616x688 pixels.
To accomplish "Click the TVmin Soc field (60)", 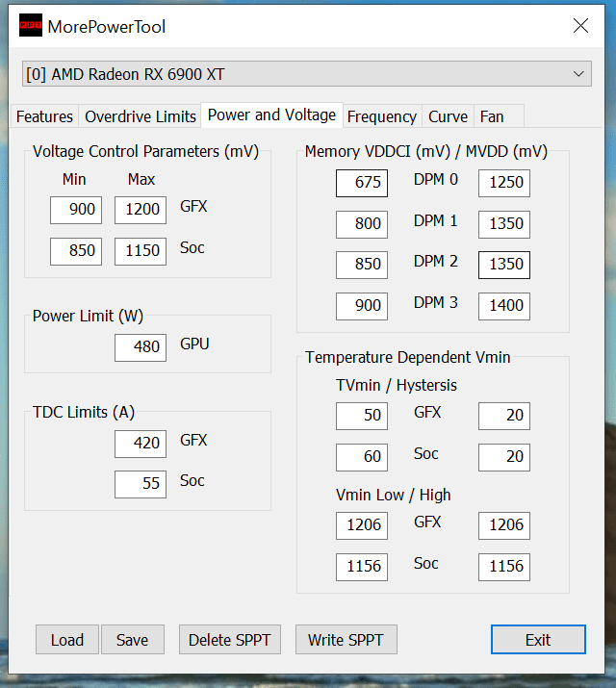I will pos(362,458).
